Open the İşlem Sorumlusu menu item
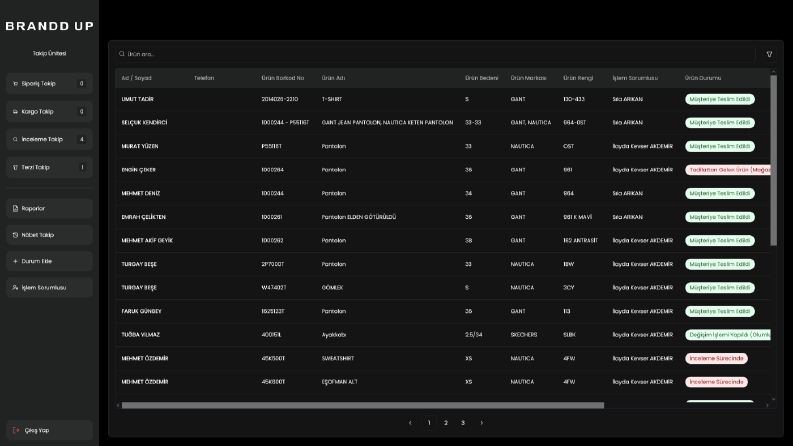 (50, 288)
